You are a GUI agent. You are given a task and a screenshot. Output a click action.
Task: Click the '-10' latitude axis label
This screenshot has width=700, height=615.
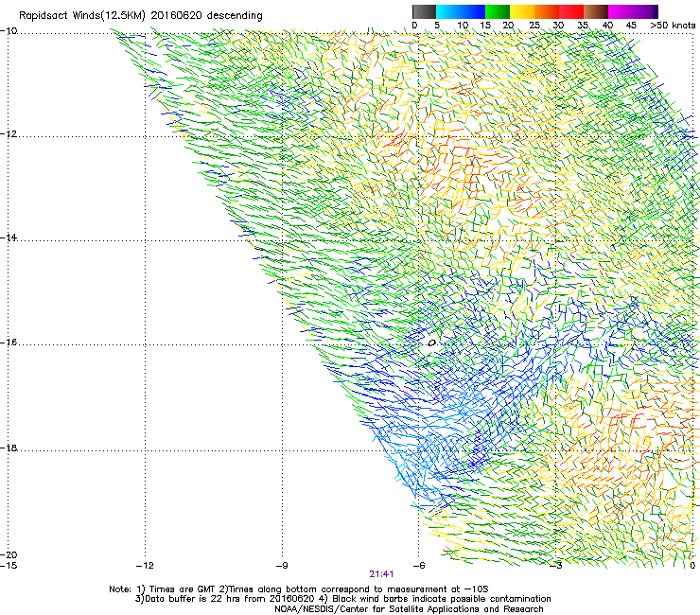9,30
